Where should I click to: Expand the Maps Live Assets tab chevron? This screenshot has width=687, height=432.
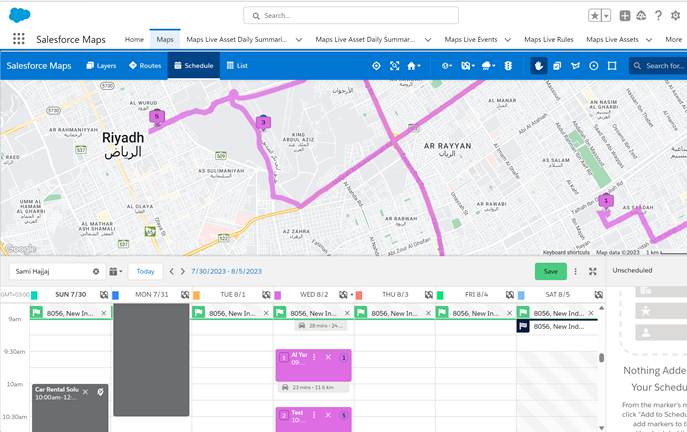(649, 40)
